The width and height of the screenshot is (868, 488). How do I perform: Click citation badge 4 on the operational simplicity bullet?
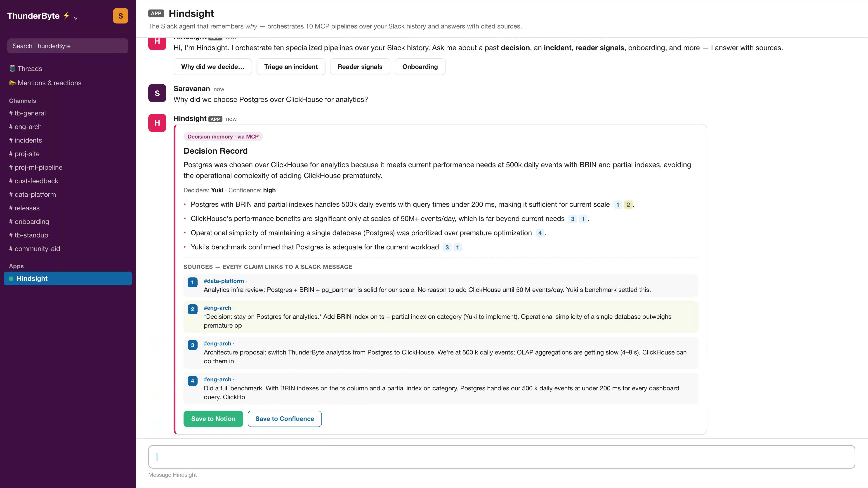pyautogui.click(x=540, y=233)
